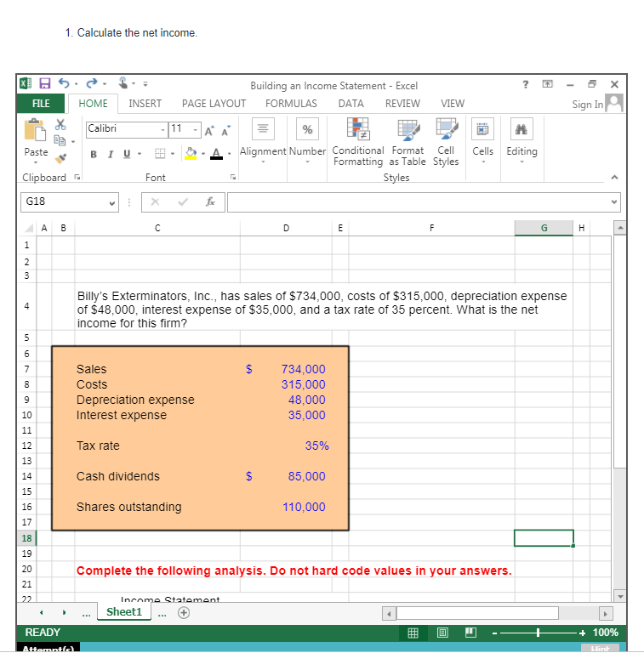Screen dimensions: 644x653
Task: Click the Save icon in quick access toolbar
Action: 45,83
